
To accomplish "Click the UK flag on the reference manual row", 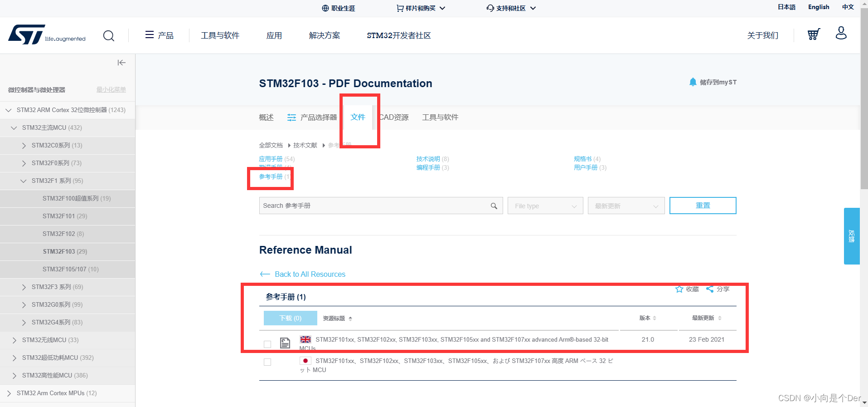I will point(305,339).
